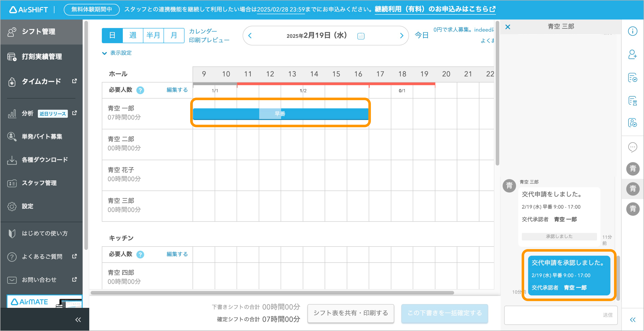The image size is (644, 331).
Task: Open the date picker calendar icon
Action: click(361, 36)
